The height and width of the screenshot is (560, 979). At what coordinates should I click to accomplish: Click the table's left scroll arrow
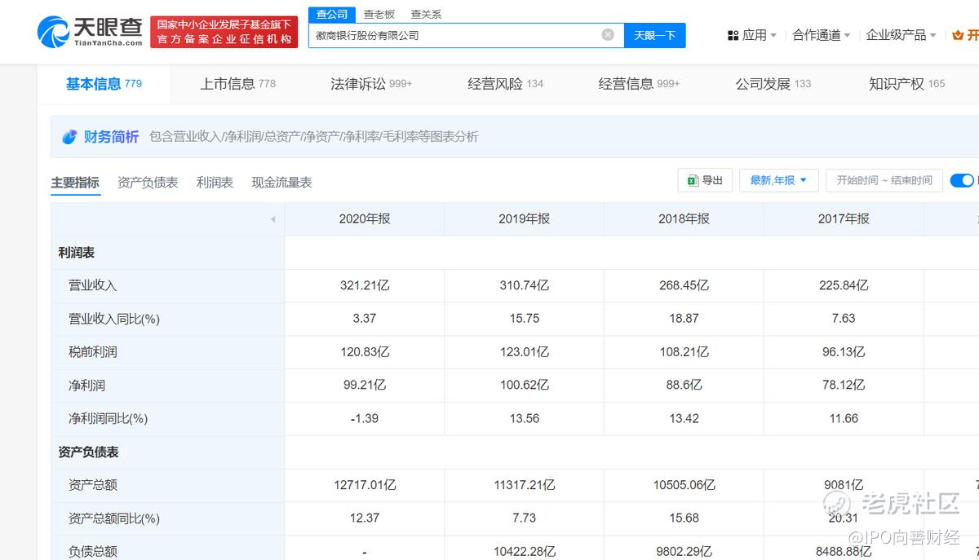click(272, 219)
